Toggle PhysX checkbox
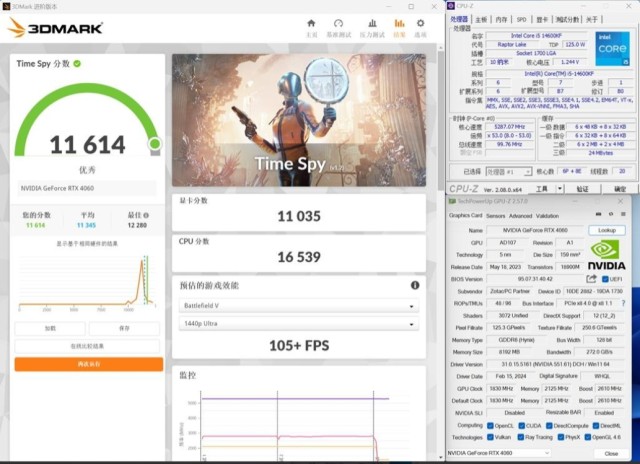The image size is (640, 464). pos(561,437)
